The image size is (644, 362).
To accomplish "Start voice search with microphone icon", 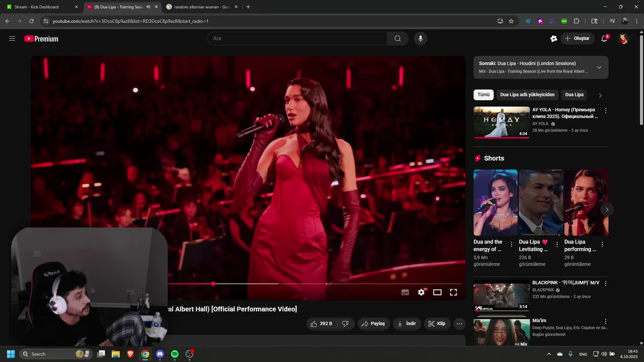I will click(421, 38).
